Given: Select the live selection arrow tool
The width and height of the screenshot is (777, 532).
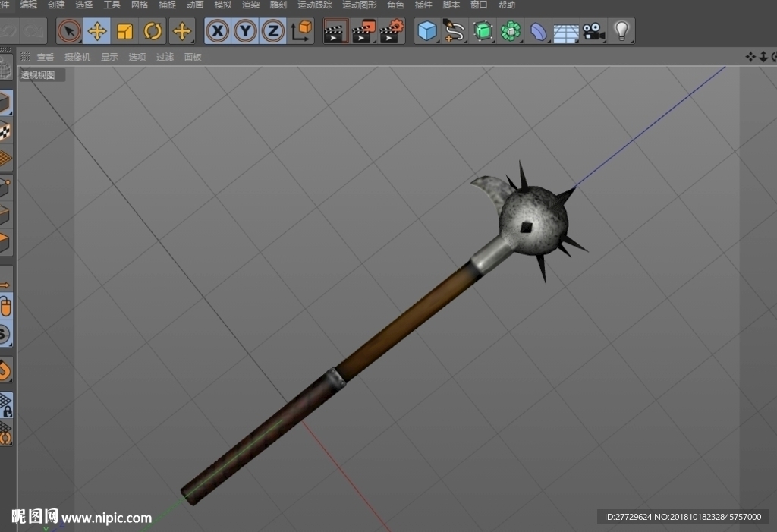Looking at the screenshot, I should coord(69,31).
